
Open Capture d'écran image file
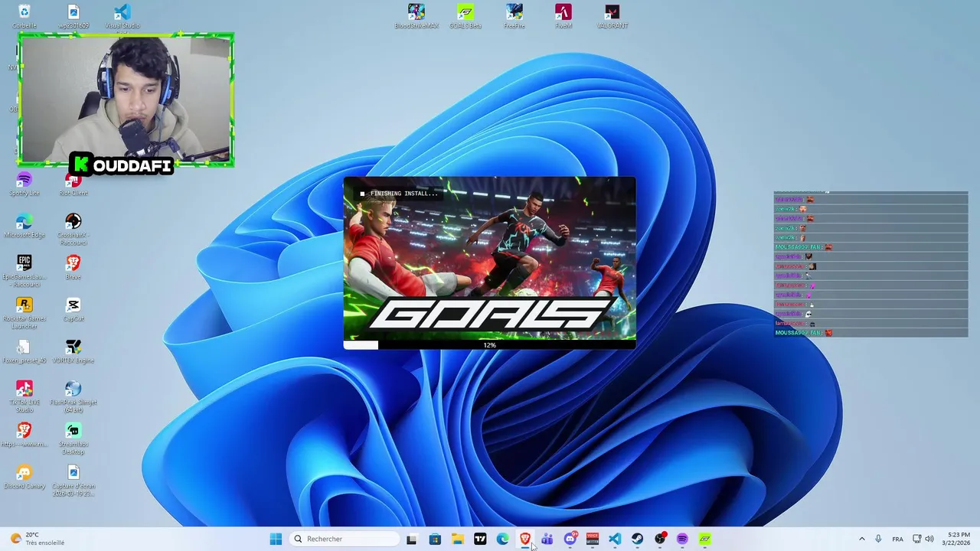pyautogui.click(x=73, y=481)
